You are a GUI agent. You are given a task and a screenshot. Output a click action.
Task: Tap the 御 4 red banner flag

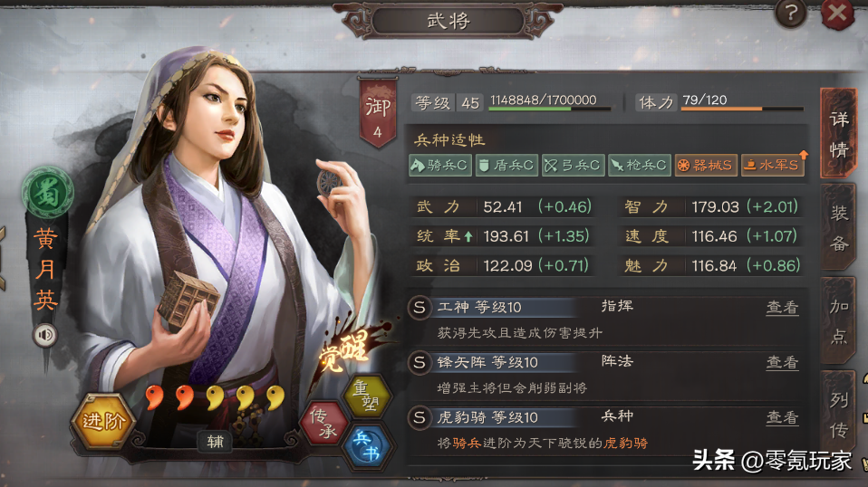coord(378,114)
